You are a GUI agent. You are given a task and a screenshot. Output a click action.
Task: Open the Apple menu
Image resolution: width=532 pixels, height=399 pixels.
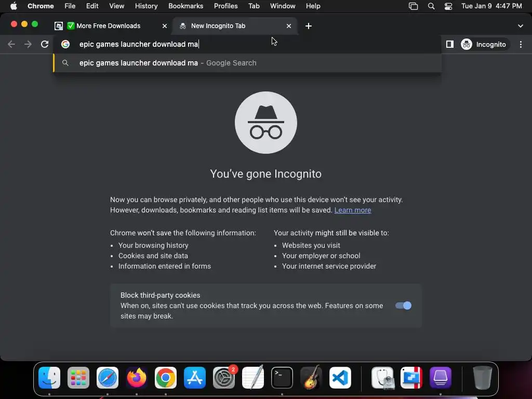[14, 6]
